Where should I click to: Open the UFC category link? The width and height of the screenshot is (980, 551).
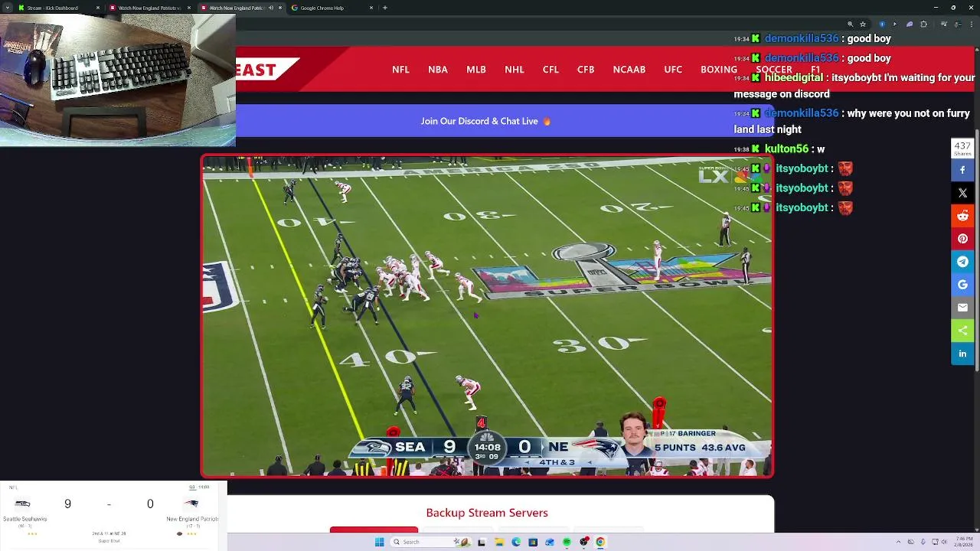(x=673, y=69)
